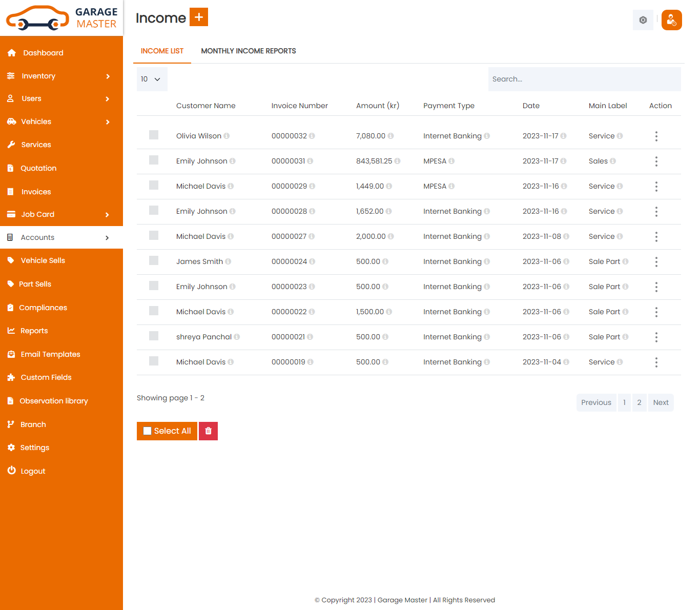Click info icon beside amount 843,581.25

(x=398, y=161)
